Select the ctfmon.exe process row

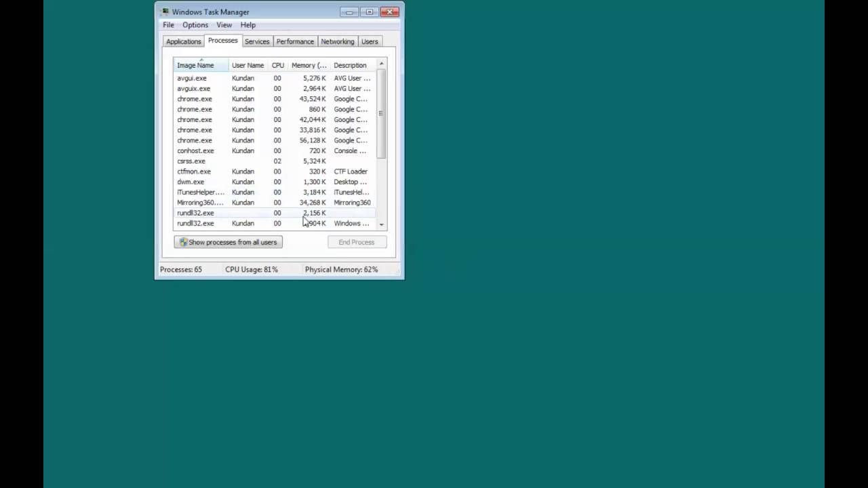(275, 171)
